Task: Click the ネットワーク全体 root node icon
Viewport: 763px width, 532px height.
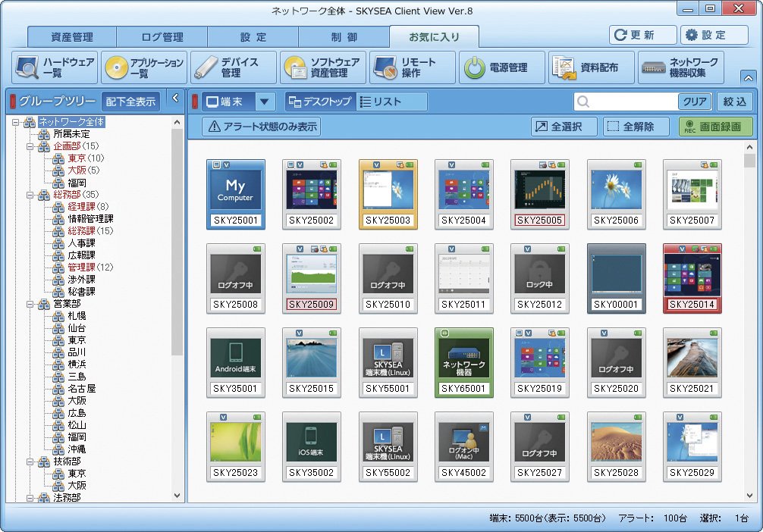Action: (x=30, y=121)
